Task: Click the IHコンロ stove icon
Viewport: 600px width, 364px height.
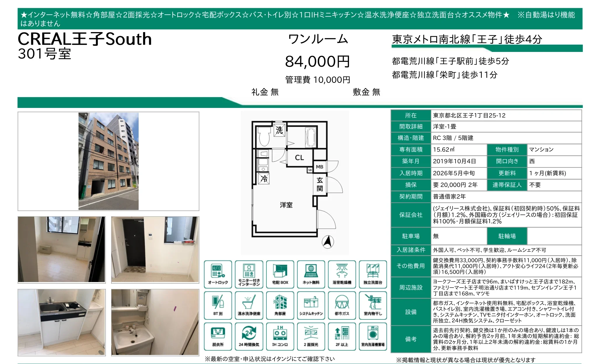Action: click(280, 336)
